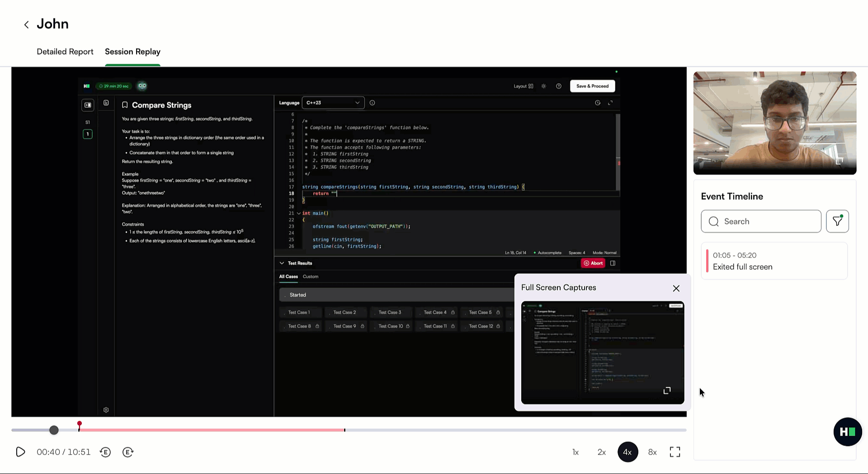Click the Event Timeline search field

pos(761,221)
